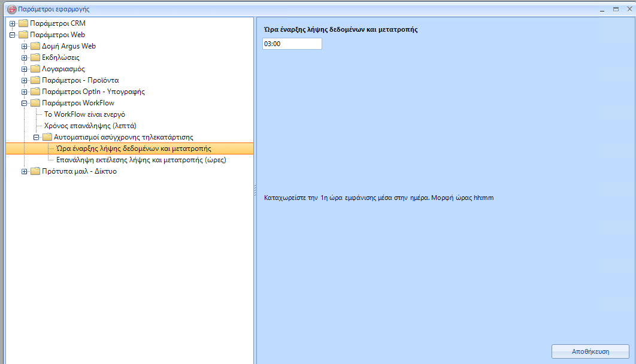The width and height of the screenshot is (636, 364).
Task: Click the start time field showing 03:00
Action: click(x=292, y=44)
